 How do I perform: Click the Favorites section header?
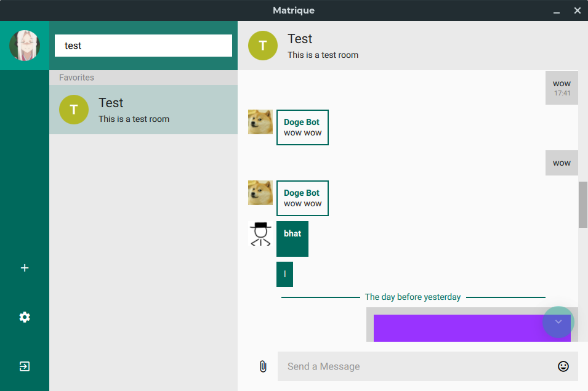point(143,78)
